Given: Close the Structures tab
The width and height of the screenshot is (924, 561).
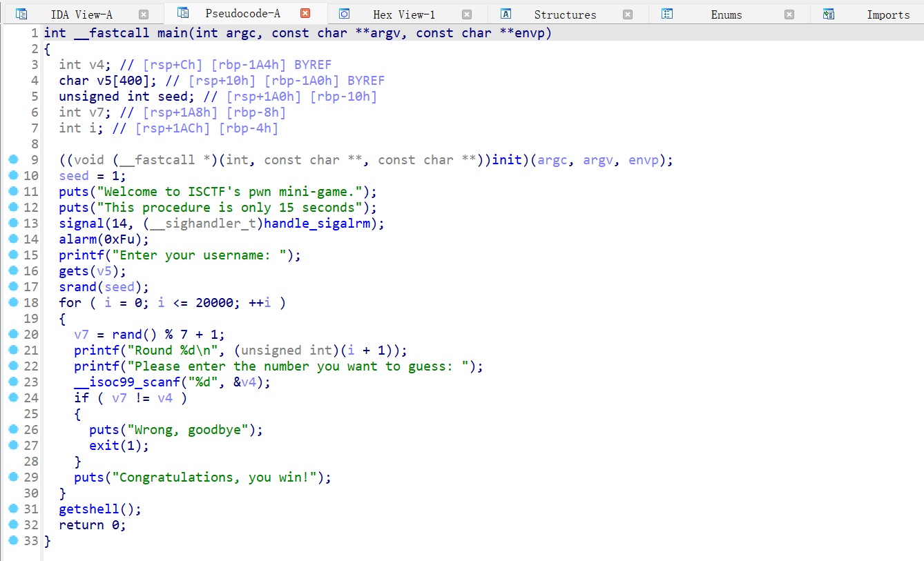Looking at the screenshot, I should pos(628,14).
